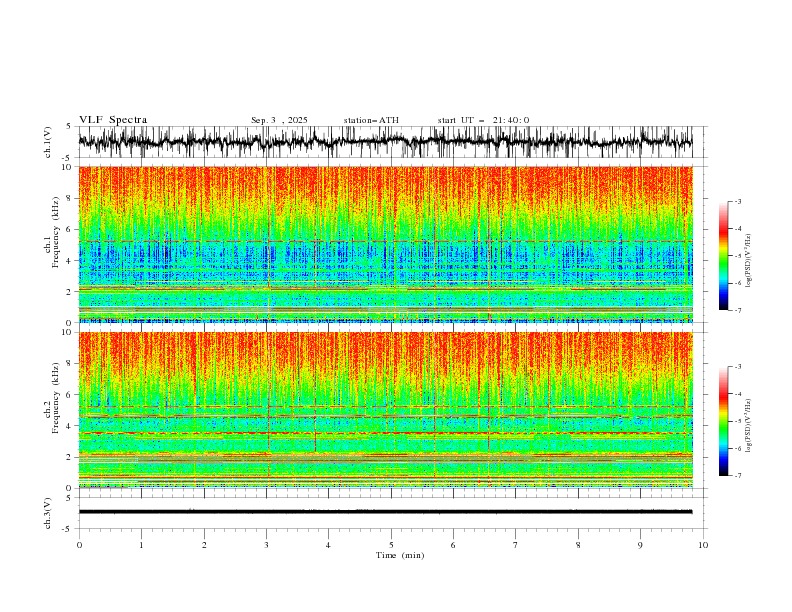Click the 'Time (min)' axis label

400,555
